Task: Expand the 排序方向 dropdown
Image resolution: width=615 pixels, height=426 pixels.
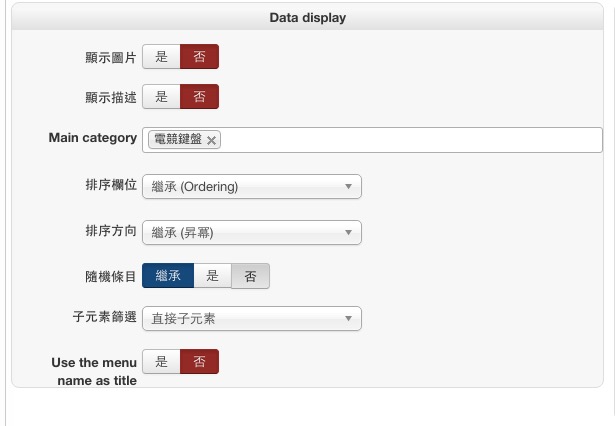Action: point(251,233)
